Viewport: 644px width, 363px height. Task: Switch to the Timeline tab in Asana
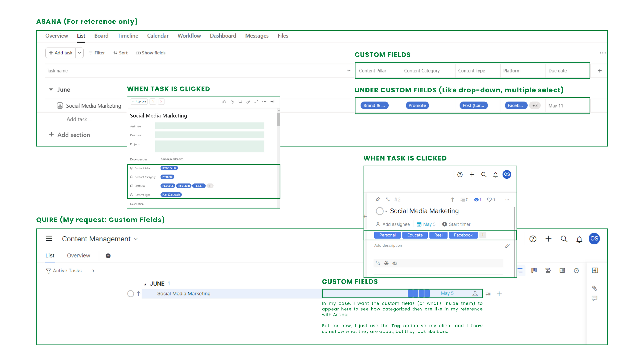pos(128,36)
